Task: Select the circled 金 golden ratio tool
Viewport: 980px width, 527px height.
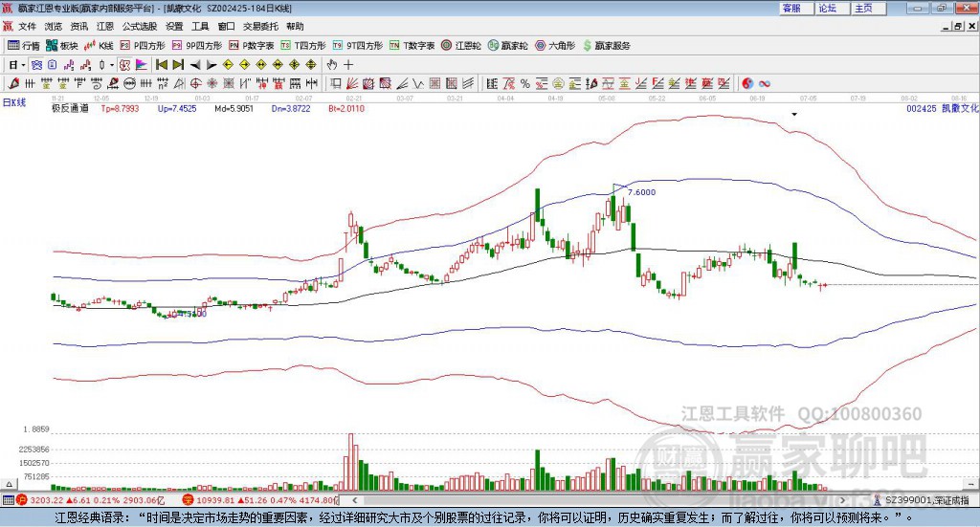Action: (x=558, y=83)
